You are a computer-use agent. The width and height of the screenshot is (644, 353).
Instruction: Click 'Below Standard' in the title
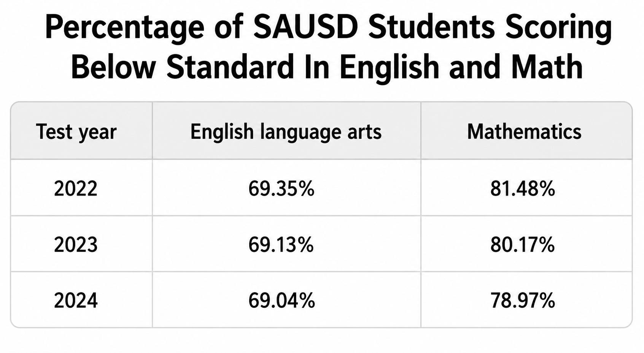coord(183,67)
